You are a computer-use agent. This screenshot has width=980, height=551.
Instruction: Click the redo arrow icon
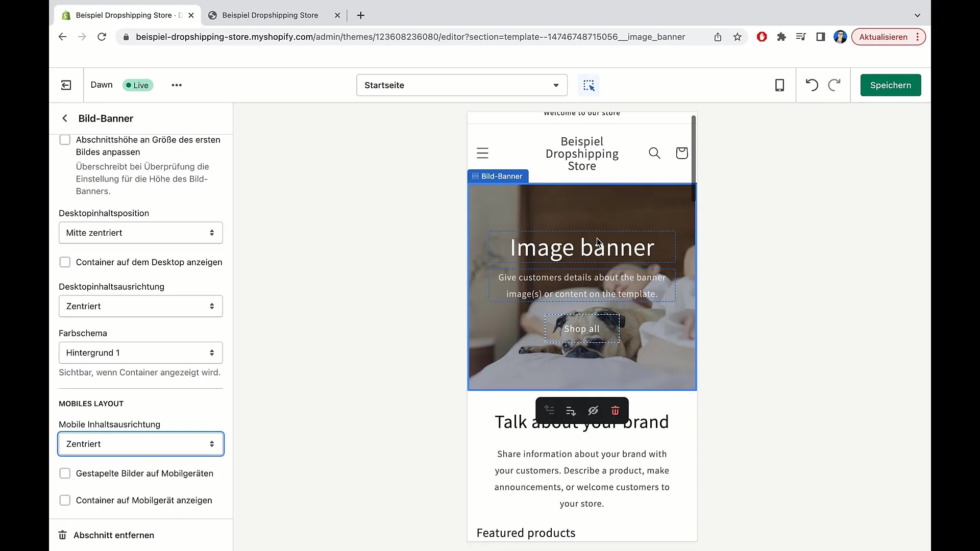pos(834,85)
